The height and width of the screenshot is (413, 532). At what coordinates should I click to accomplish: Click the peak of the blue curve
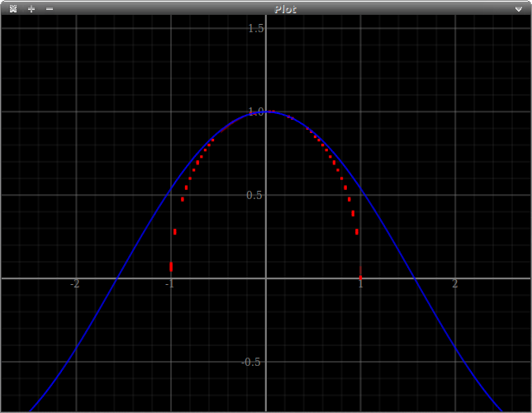point(266,112)
